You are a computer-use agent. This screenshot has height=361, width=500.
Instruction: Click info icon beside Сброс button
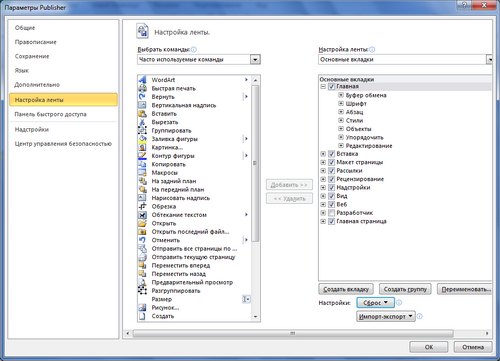pos(399,303)
